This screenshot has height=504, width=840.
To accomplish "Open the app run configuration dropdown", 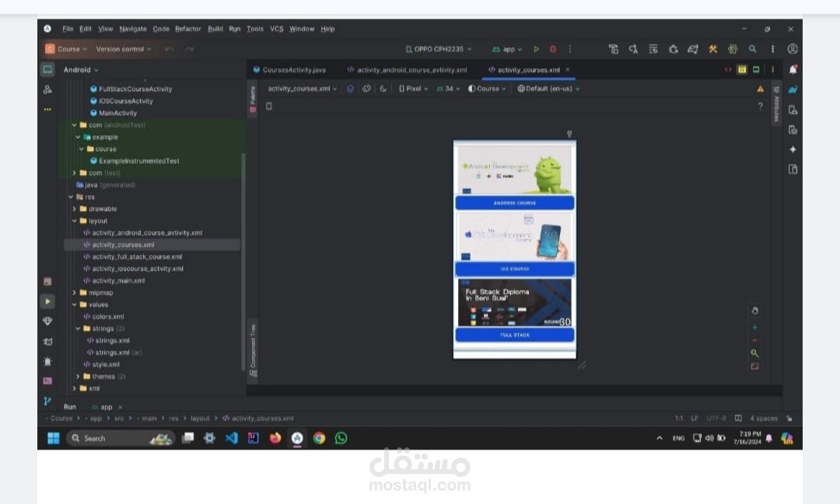I will point(507,49).
